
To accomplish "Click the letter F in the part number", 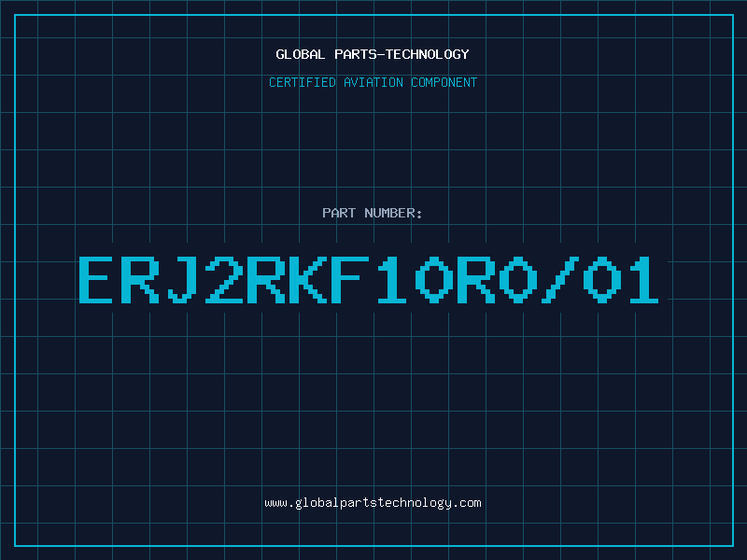I will coord(348,280).
